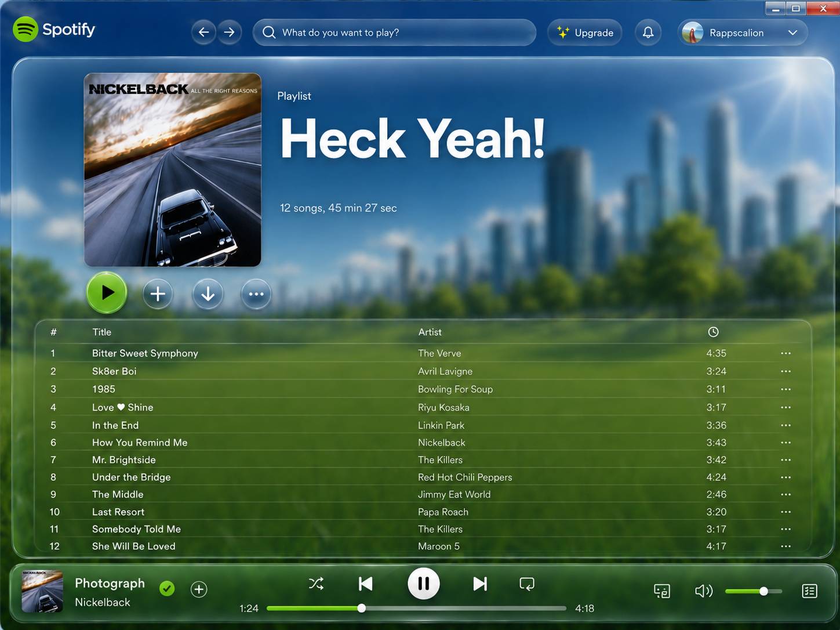The image size is (840, 630).
Task: Toggle the repeat button
Action: tap(527, 584)
